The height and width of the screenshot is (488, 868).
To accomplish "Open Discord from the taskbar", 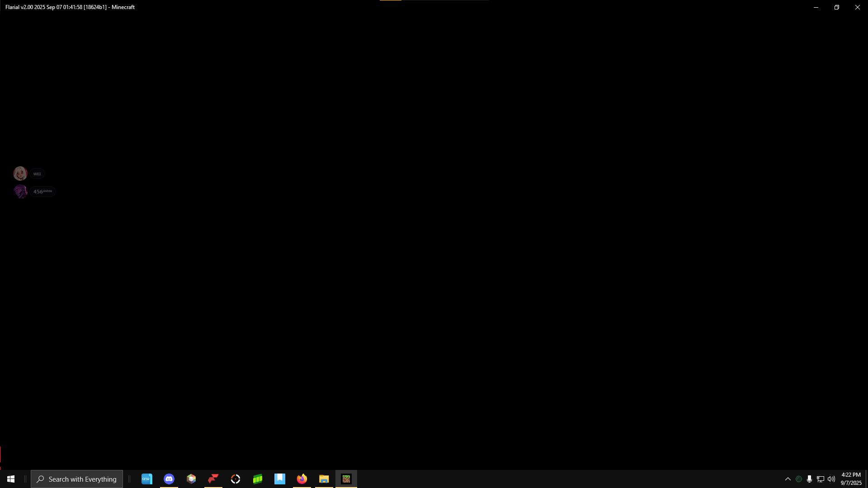I will [169, 479].
